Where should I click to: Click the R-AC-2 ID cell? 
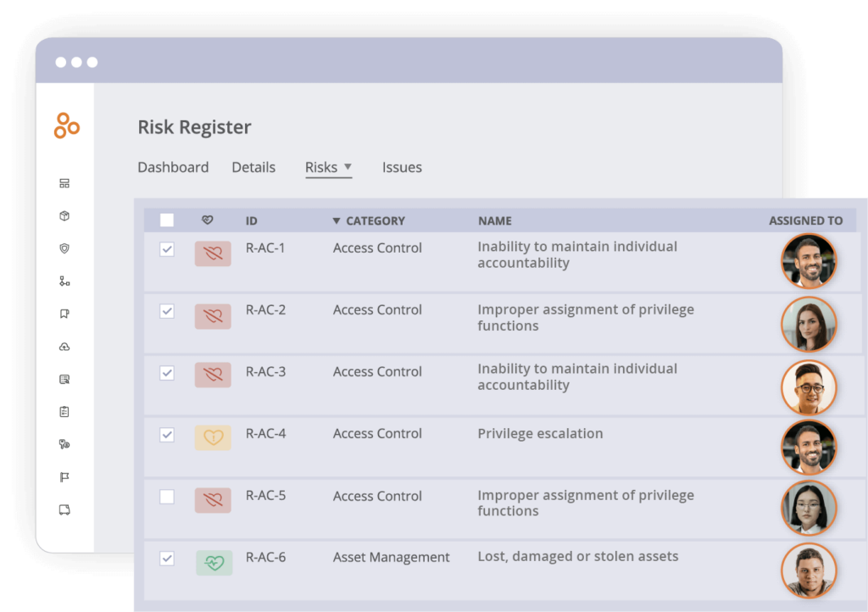[265, 310]
